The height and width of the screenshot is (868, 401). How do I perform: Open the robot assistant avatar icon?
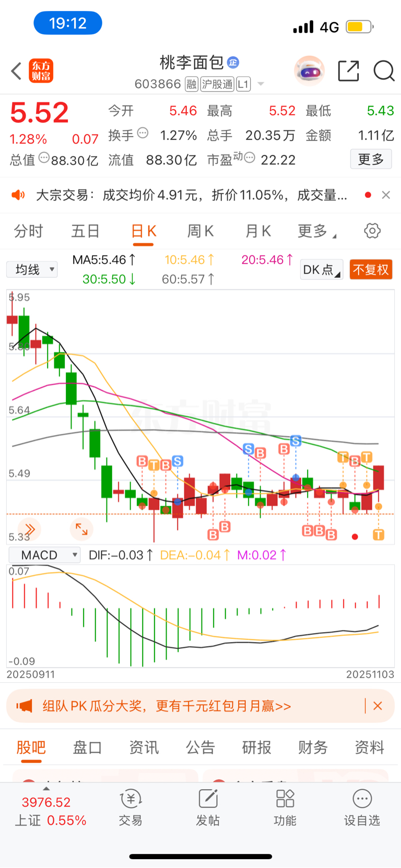coord(310,70)
